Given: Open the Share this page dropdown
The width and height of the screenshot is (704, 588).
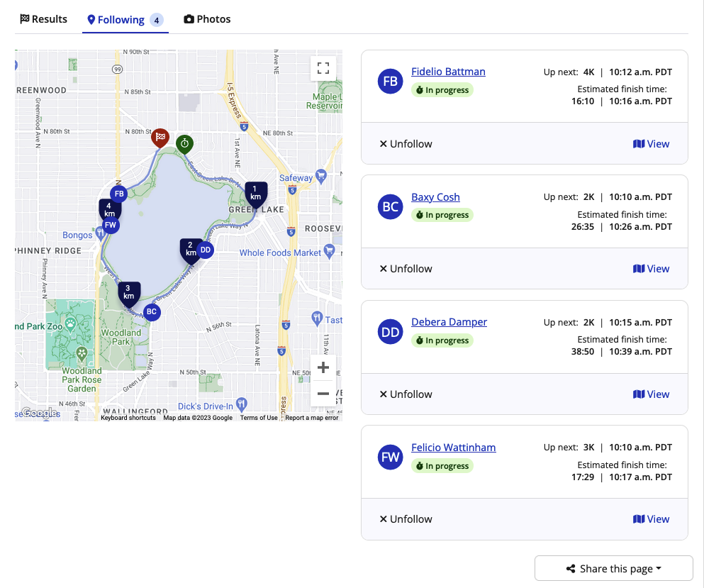Looking at the screenshot, I should click(613, 569).
